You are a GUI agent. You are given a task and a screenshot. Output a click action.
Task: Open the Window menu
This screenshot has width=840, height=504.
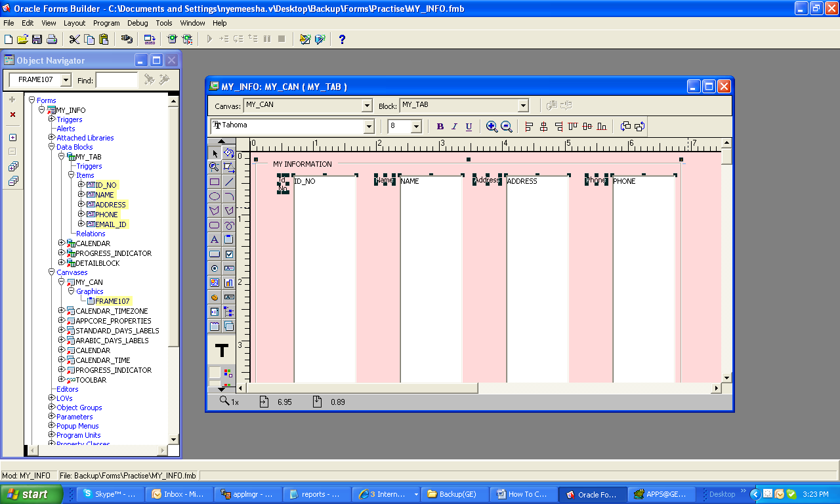(192, 23)
